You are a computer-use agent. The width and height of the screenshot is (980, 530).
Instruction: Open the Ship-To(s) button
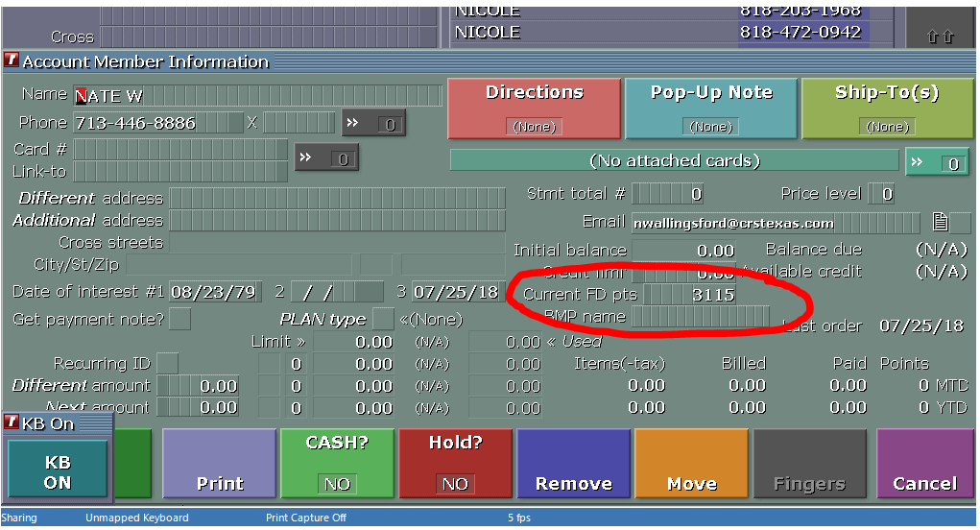point(887,108)
